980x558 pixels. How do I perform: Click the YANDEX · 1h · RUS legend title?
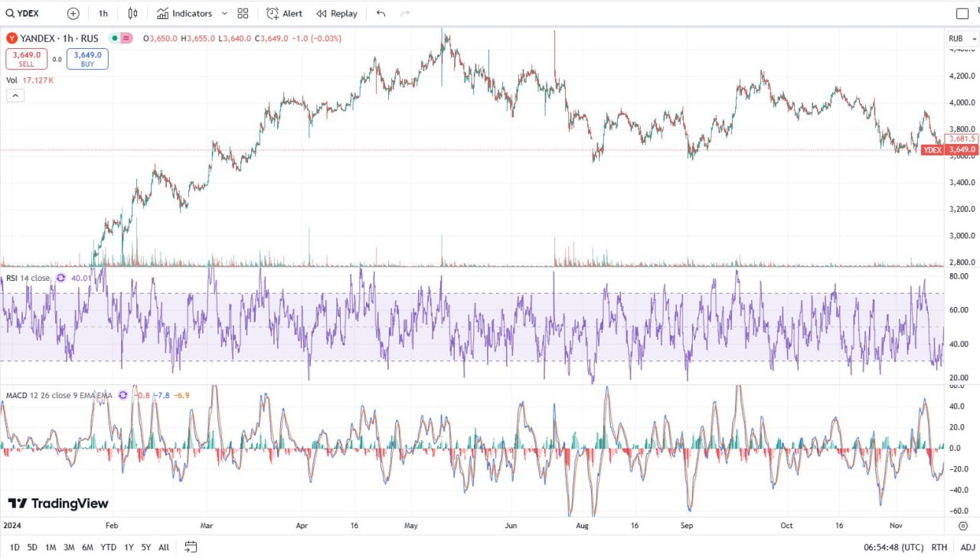(x=59, y=38)
